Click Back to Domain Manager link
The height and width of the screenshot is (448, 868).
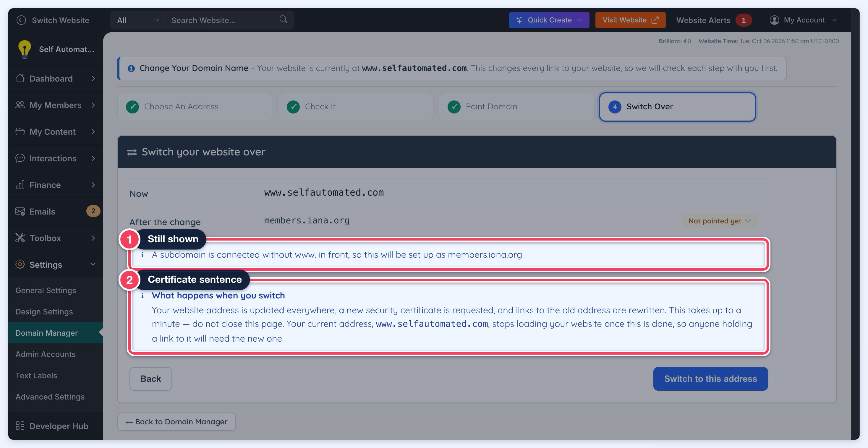click(x=176, y=421)
